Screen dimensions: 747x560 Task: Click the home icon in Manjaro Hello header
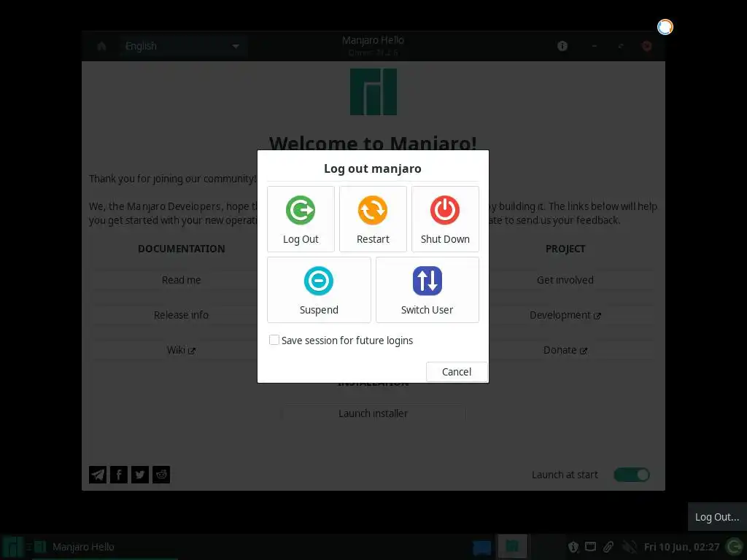[x=101, y=46]
